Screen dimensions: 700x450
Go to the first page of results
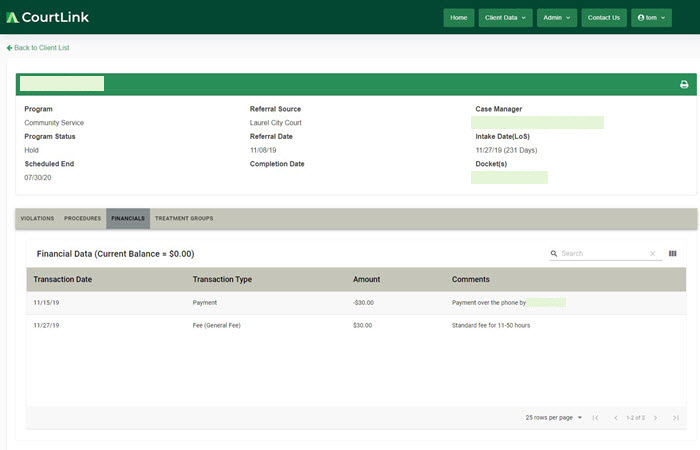595,417
